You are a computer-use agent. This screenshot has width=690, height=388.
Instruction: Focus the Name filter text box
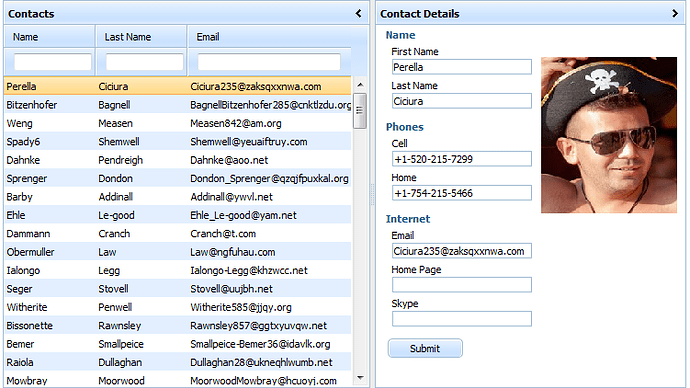click(x=53, y=62)
